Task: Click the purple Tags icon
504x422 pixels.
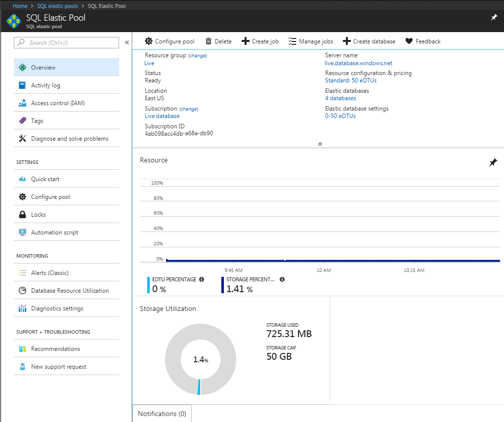Action: pyautogui.click(x=23, y=121)
